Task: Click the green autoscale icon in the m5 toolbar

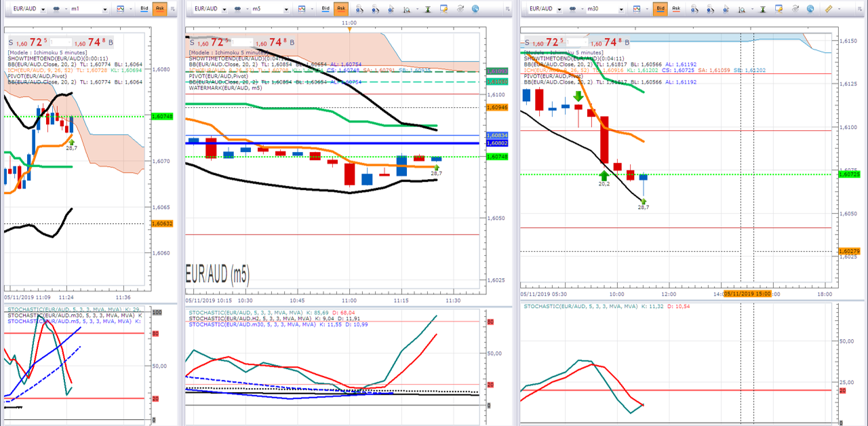Action: (429, 9)
